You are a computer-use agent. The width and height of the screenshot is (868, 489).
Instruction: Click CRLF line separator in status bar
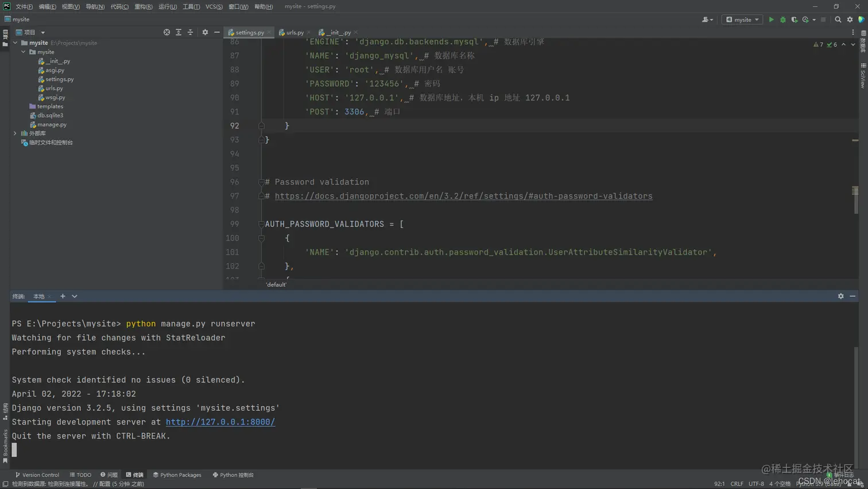(737, 484)
